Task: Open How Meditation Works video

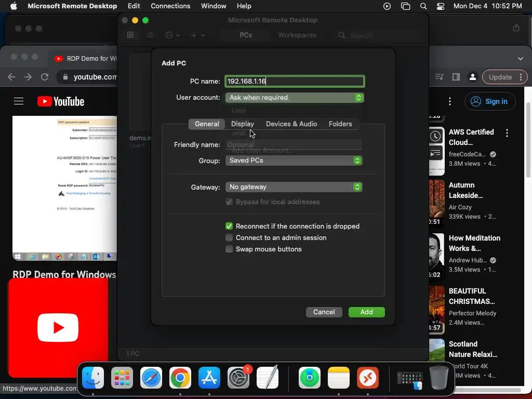Action: click(474, 243)
